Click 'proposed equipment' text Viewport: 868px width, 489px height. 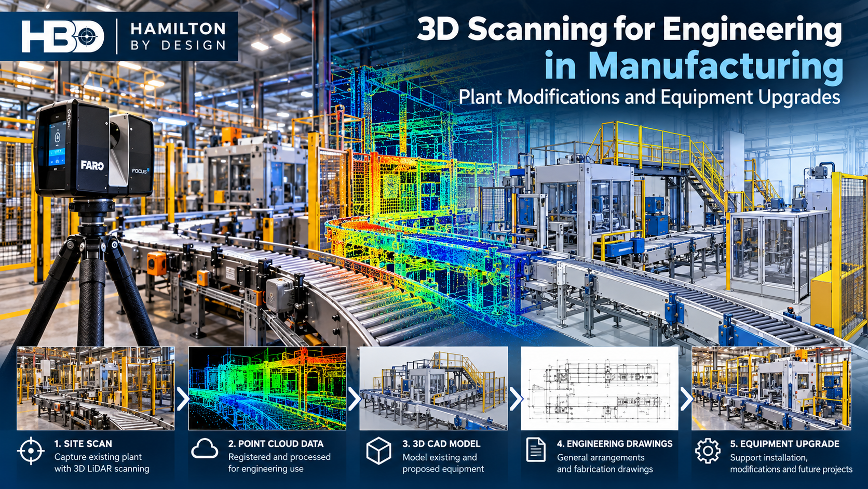click(x=443, y=469)
